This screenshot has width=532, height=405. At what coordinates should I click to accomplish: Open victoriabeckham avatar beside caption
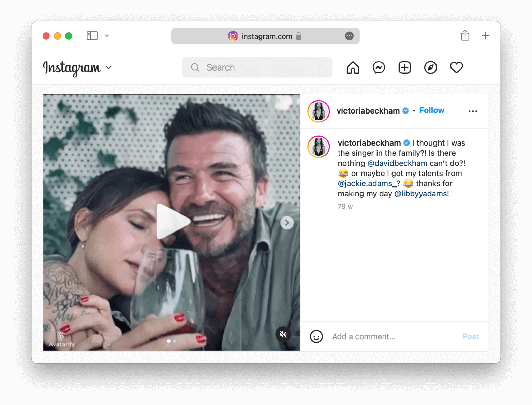coord(319,147)
